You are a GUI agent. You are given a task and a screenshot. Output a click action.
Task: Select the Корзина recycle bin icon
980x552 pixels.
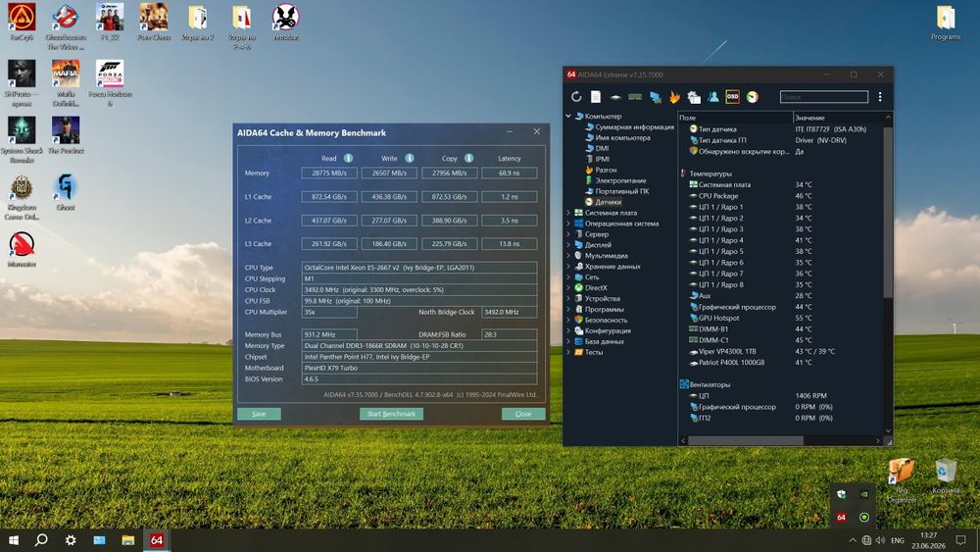(946, 477)
